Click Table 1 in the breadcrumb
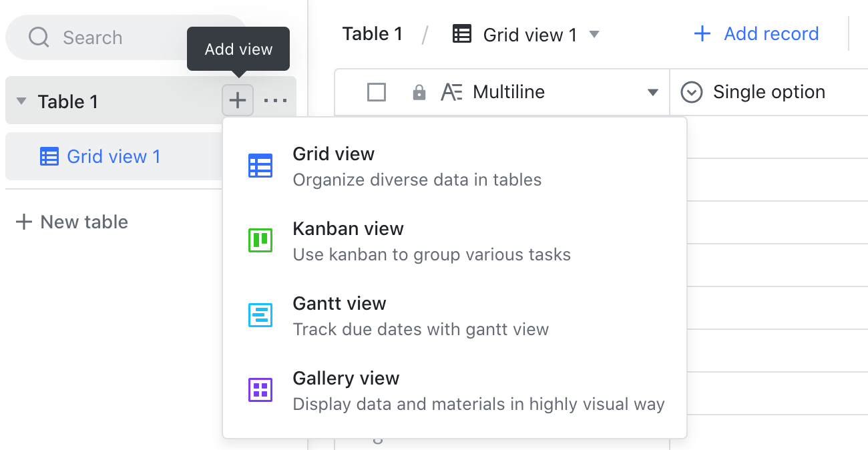The width and height of the screenshot is (868, 450). pos(372,33)
